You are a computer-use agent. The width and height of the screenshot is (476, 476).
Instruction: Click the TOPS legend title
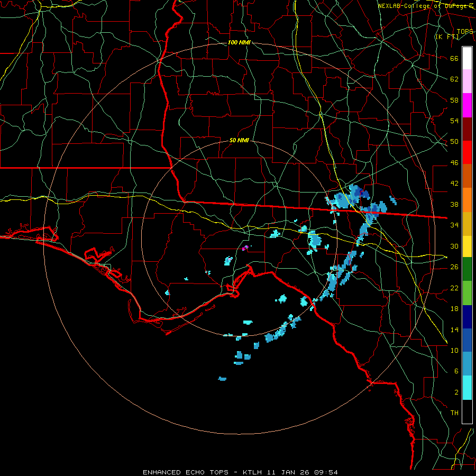[x=465, y=31]
